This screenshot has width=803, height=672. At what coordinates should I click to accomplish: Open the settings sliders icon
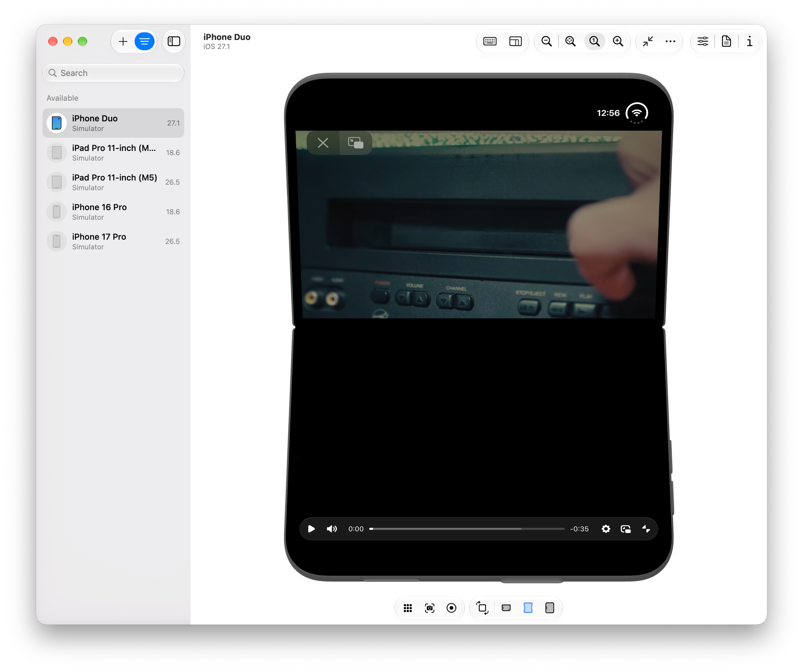point(703,41)
